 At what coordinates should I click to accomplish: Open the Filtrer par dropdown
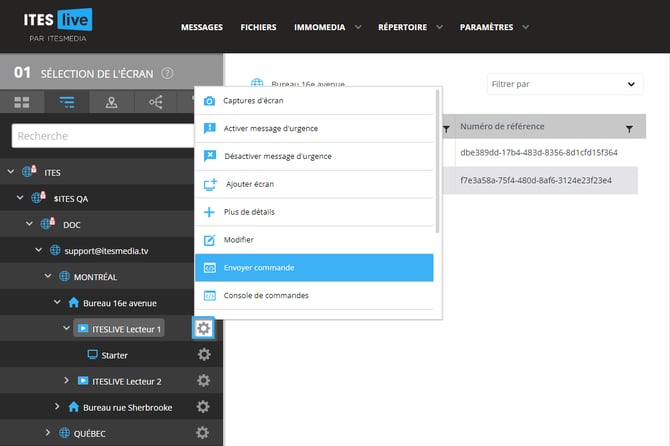(x=564, y=85)
